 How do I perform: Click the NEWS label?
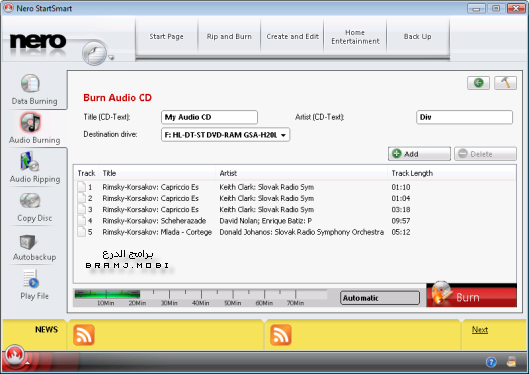click(x=47, y=329)
